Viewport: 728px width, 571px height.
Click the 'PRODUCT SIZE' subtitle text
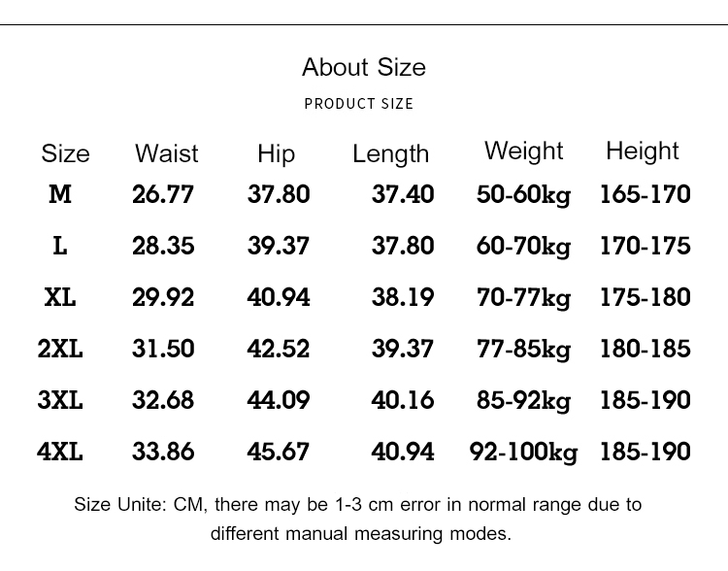tap(358, 103)
